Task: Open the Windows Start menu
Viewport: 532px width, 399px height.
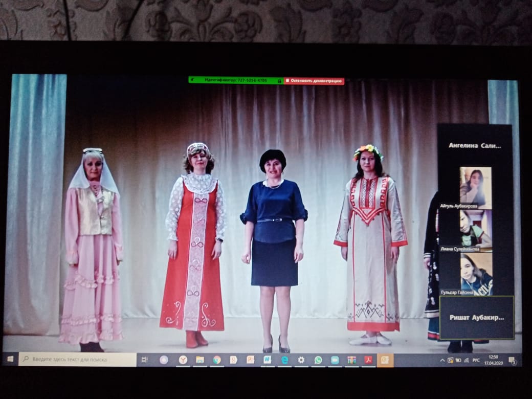Action: (10, 360)
